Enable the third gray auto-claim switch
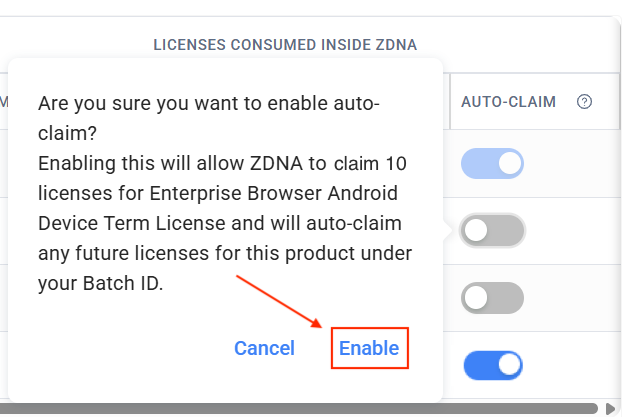 (x=492, y=298)
